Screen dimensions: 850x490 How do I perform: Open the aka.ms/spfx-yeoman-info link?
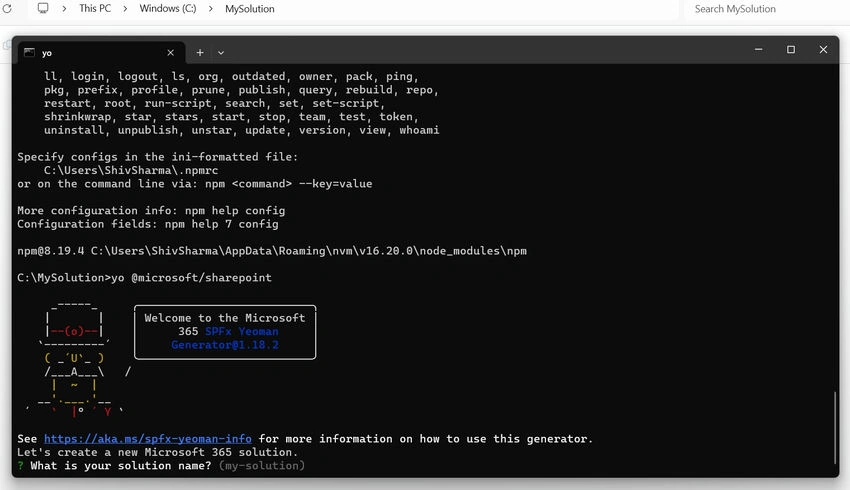[x=147, y=439]
